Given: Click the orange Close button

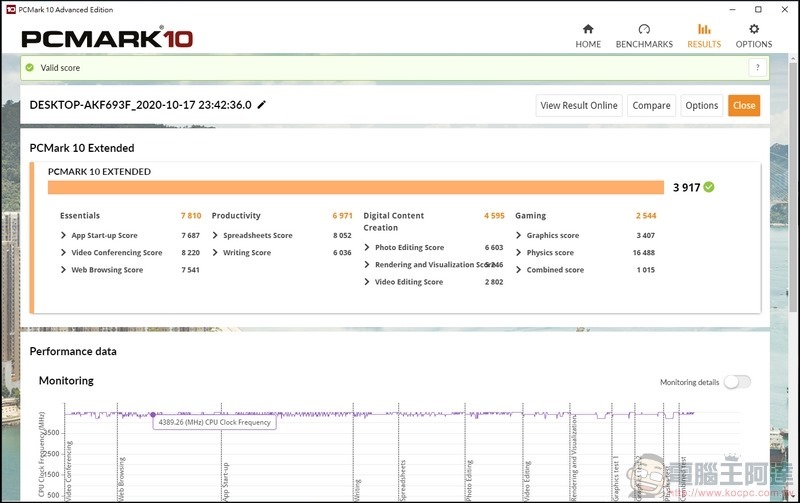Looking at the screenshot, I should [x=743, y=105].
